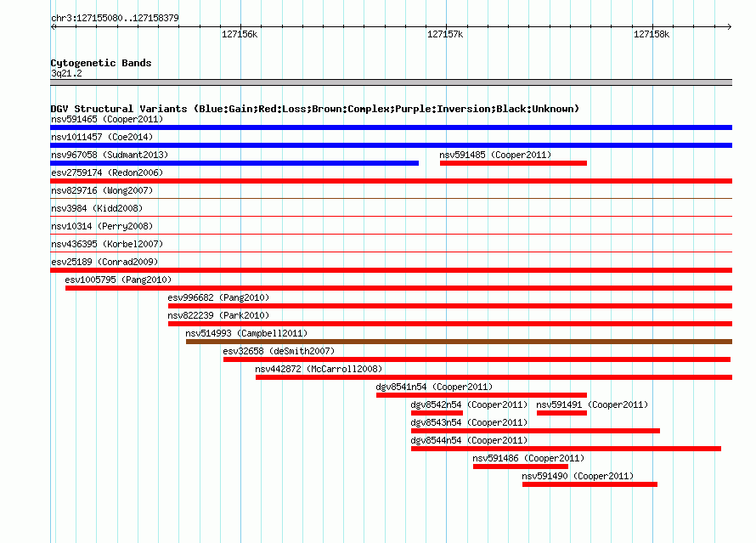
Task: Select dgv8543n54 (Cooper2011) label
Action: pyautogui.click(x=469, y=422)
